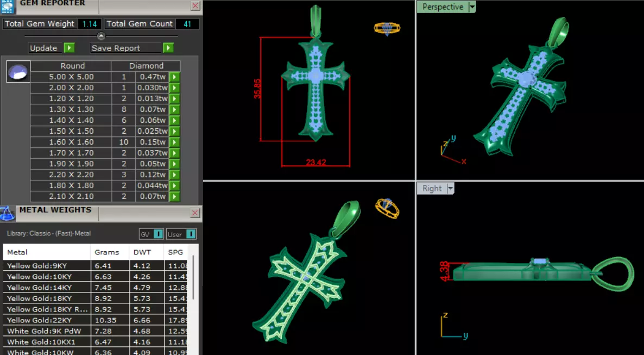Click the 23.42 width dimension label
Viewport: 644px width, 355px height.
tap(316, 163)
